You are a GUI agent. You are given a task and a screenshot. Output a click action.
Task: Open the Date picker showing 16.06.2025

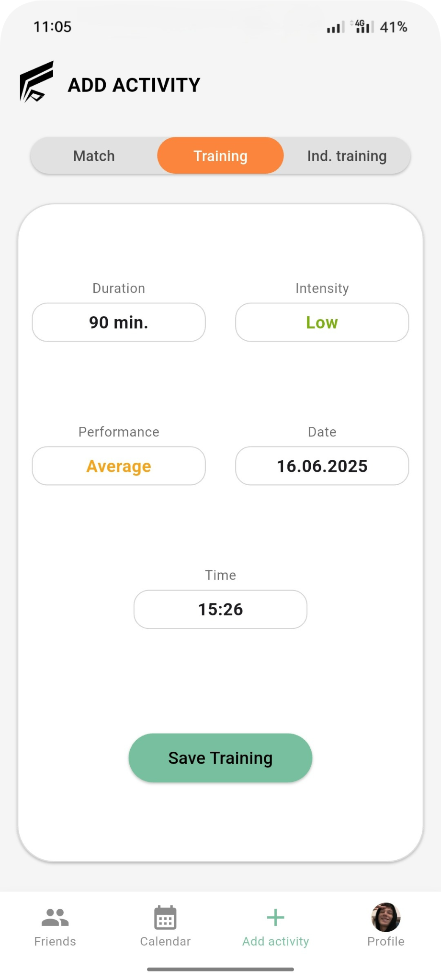click(x=322, y=466)
